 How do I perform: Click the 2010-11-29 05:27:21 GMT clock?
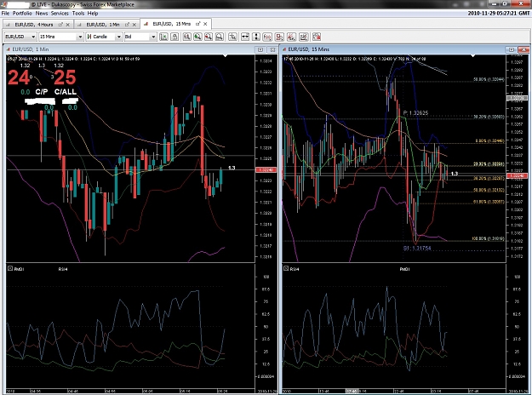point(499,14)
